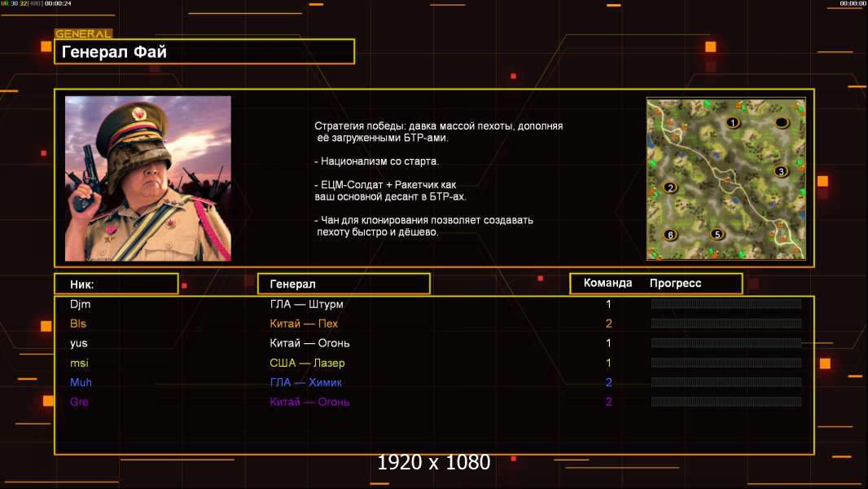Viewport: 868px width, 489px height.
Task: Click the Djm loading progress bar
Action: coord(726,303)
